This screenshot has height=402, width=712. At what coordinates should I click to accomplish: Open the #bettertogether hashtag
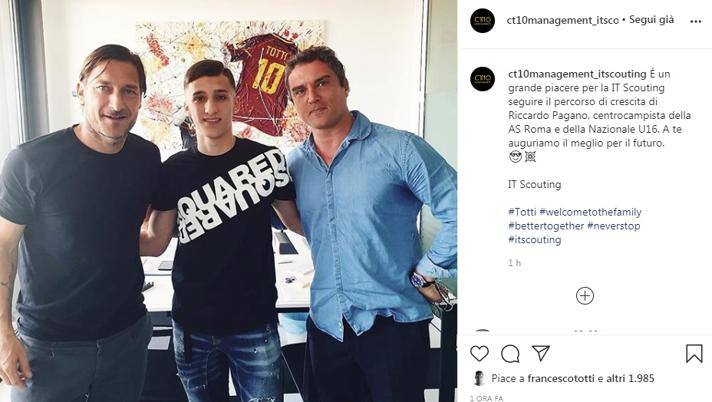click(546, 226)
